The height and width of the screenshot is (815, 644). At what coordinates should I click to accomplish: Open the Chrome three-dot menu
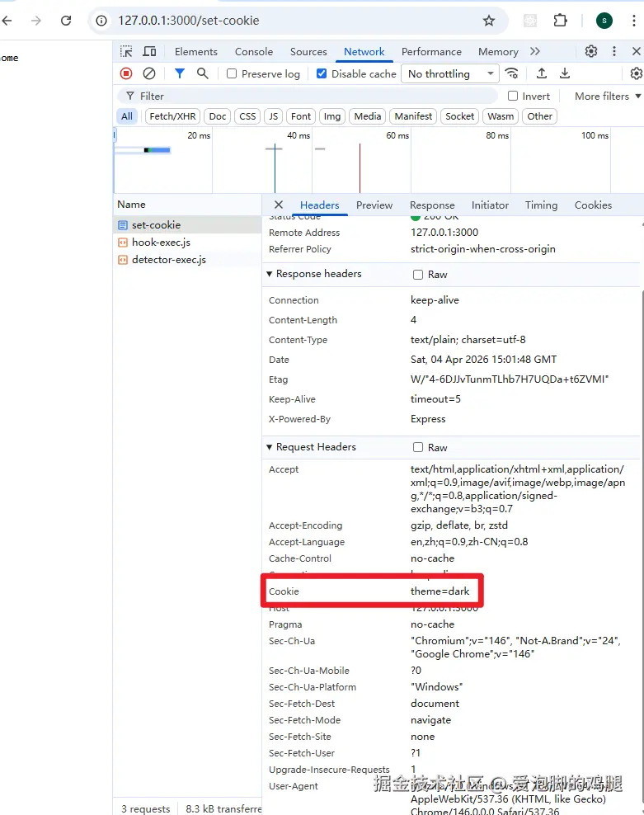pos(633,21)
